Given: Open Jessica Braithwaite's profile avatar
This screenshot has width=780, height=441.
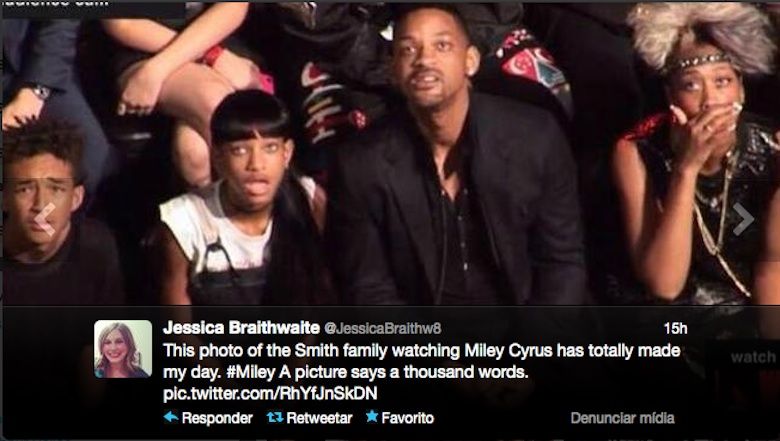Looking at the screenshot, I should click(x=123, y=349).
